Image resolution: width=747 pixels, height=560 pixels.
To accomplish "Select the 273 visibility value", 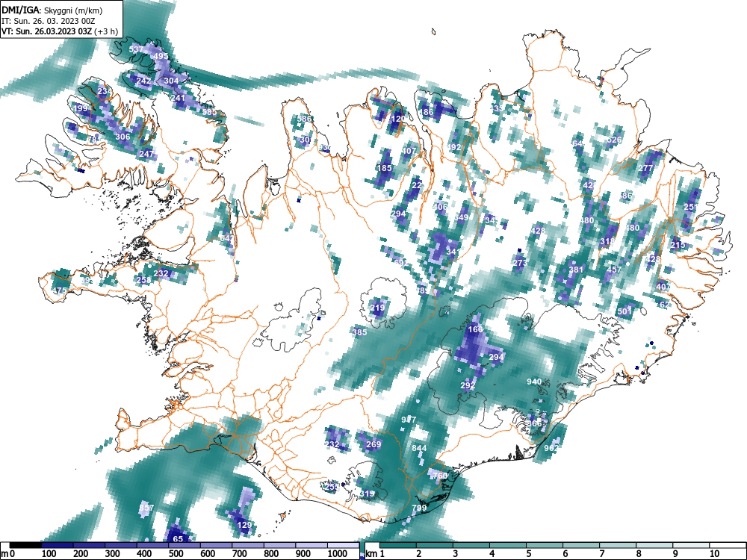I will (520, 263).
